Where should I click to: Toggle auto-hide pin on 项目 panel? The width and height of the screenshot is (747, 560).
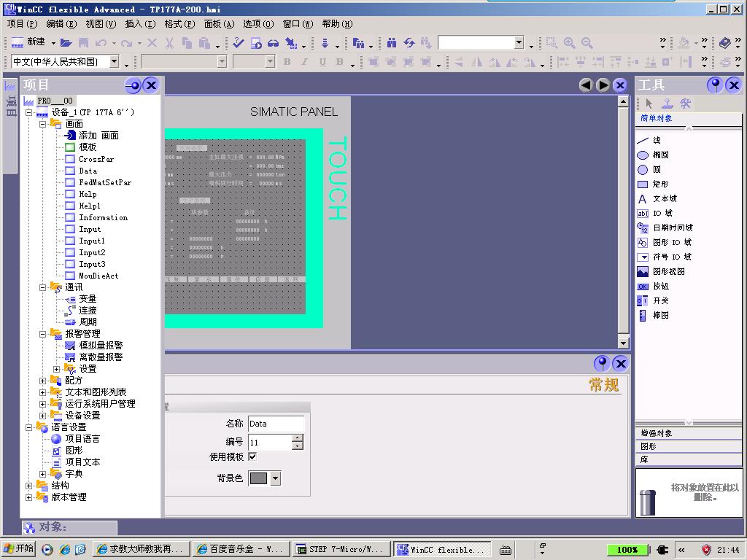click(x=133, y=85)
